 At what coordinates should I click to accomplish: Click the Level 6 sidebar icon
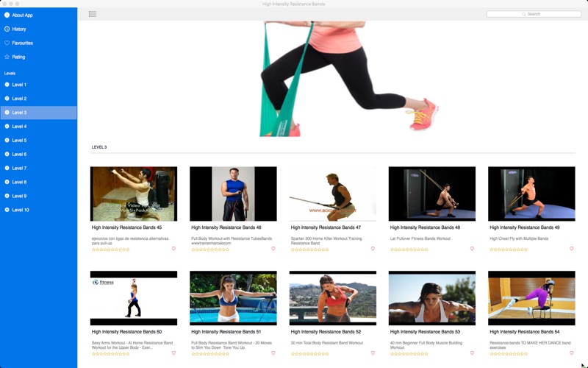coord(7,154)
